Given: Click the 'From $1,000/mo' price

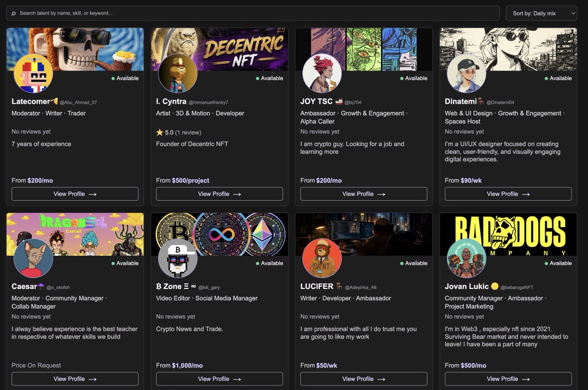Looking at the screenshot, I should pos(179,366).
